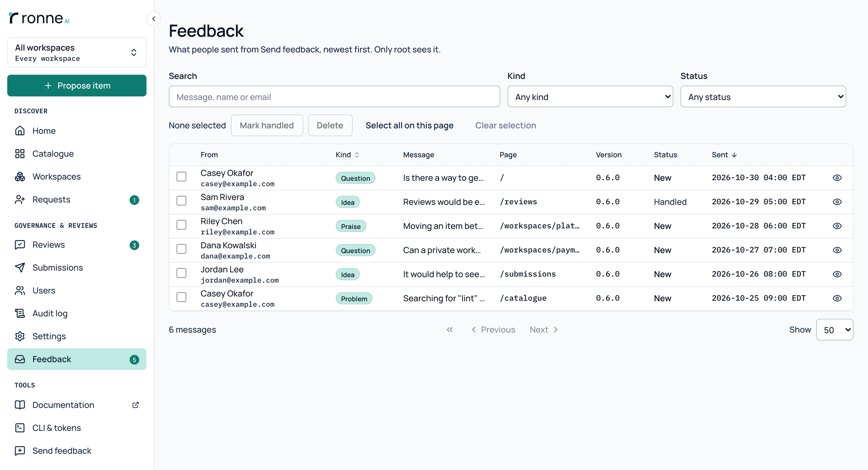Click the sort arrow on Sent column
868x470 pixels.
[734, 155]
